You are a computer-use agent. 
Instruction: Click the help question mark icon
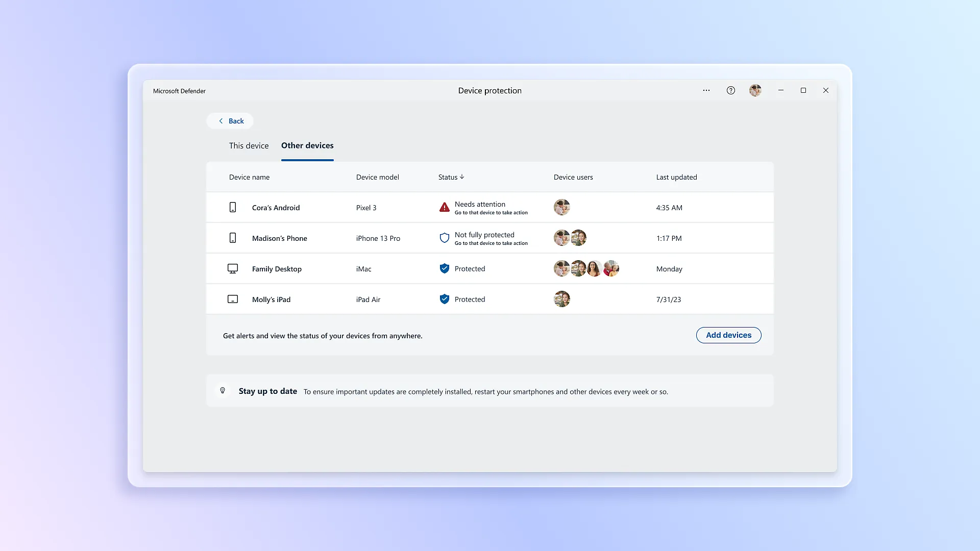click(730, 90)
